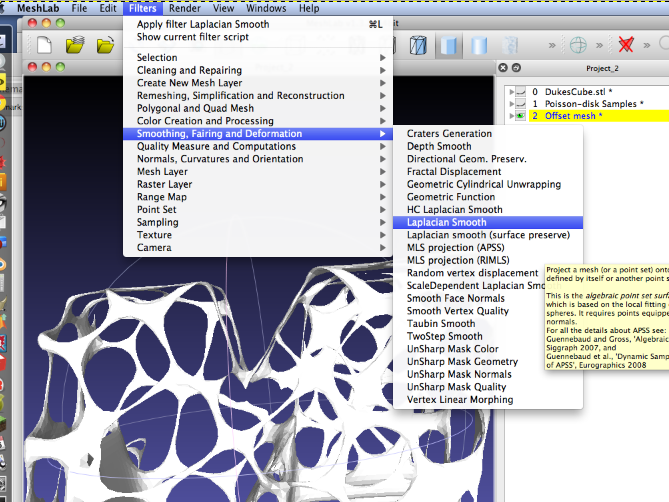Select the Poisson-disk Samples layer name
The image size is (669, 502).
point(594,104)
